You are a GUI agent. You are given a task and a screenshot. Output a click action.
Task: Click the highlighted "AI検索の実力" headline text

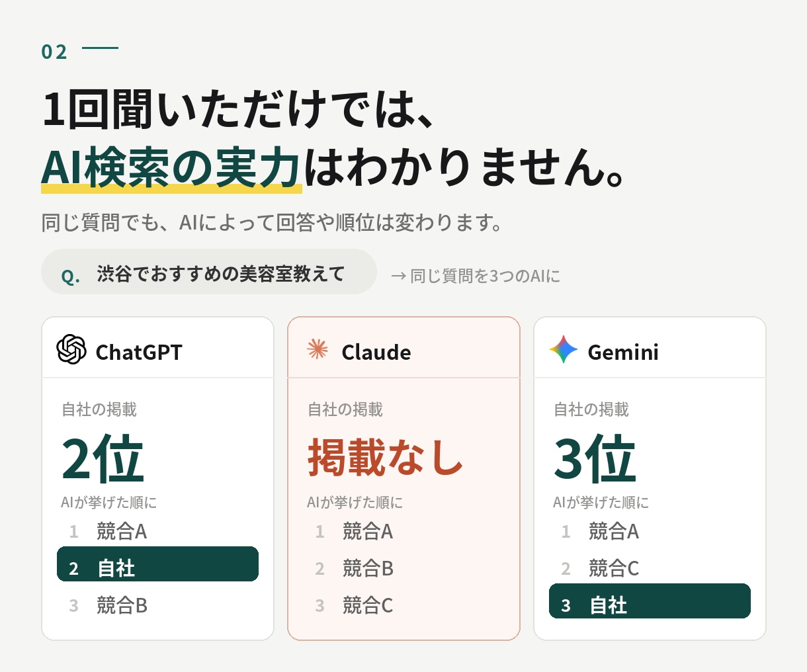171,167
